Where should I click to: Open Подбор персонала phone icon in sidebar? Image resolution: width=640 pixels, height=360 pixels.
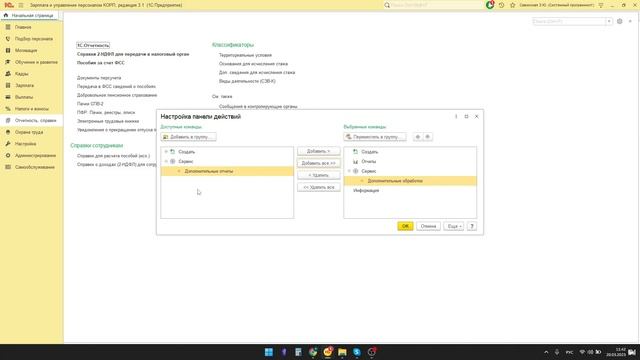click(8, 39)
